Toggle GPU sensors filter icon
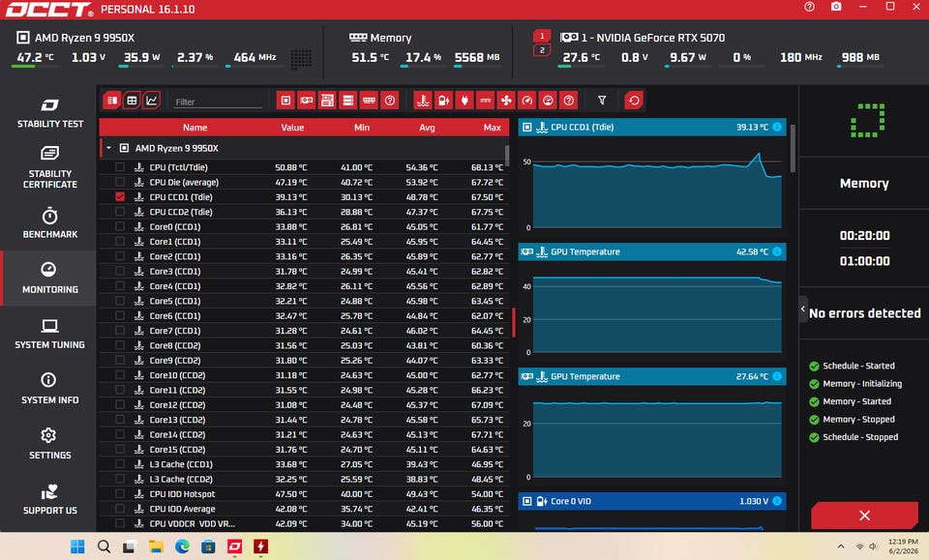929x560 pixels. 307,101
